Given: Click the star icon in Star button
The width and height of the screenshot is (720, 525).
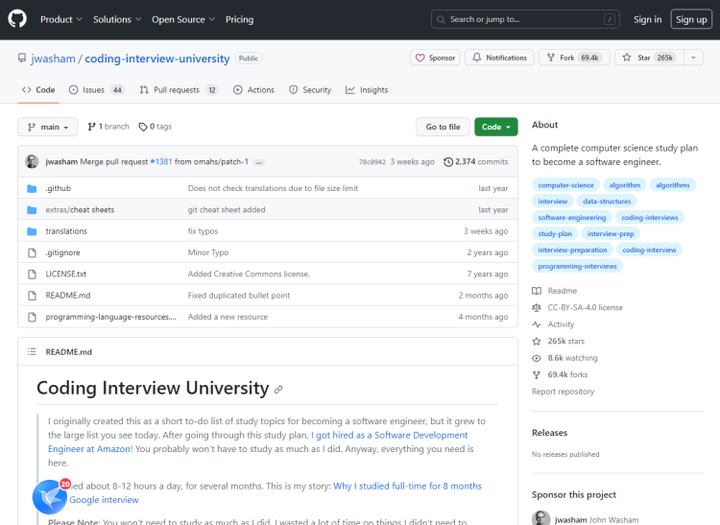Looking at the screenshot, I should click(626, 57).
